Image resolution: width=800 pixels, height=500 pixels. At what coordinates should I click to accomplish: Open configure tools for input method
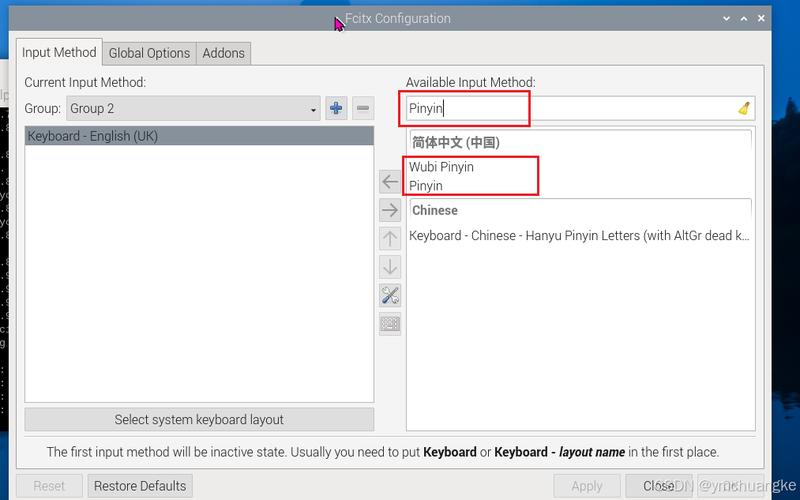(x=390, y=295)
